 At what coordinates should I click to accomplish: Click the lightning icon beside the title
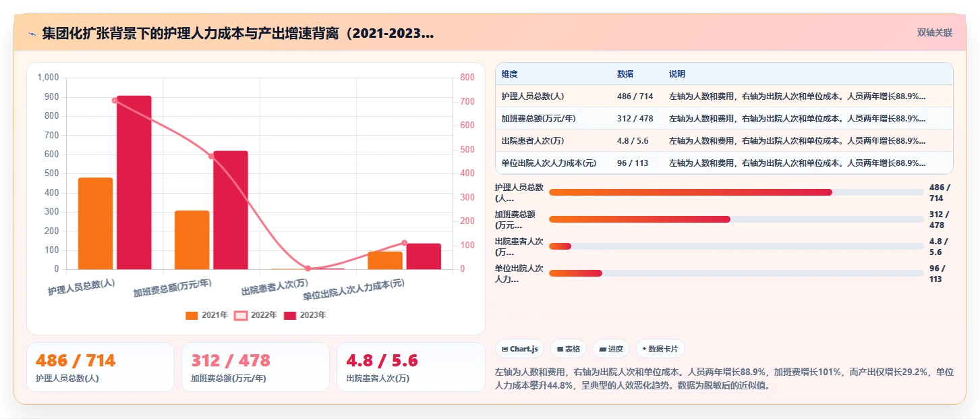point(32,33)
